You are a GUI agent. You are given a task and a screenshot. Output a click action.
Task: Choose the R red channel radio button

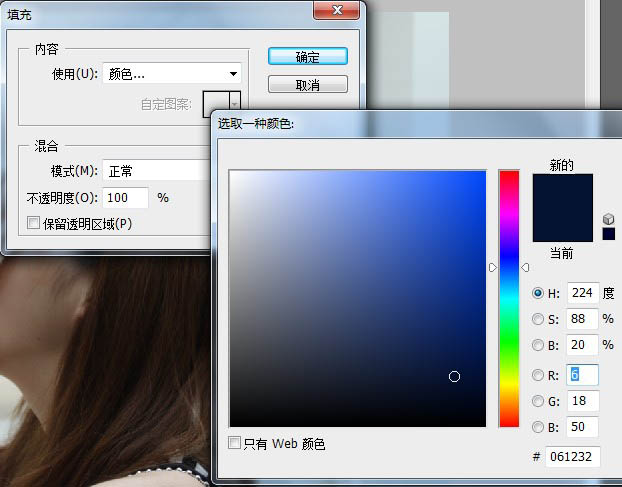538,375
